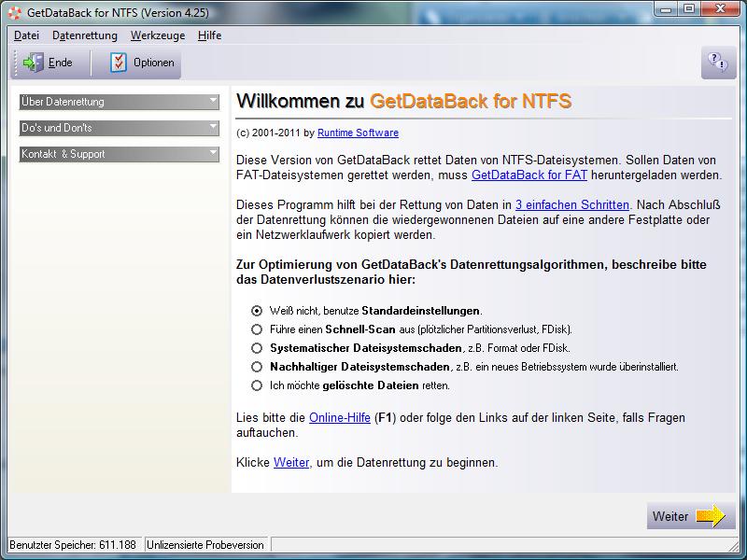The height and width of the screenshot is (560, 747).
Task: Open the Online-Hilfe link
Action: click(x=340, y=417)
